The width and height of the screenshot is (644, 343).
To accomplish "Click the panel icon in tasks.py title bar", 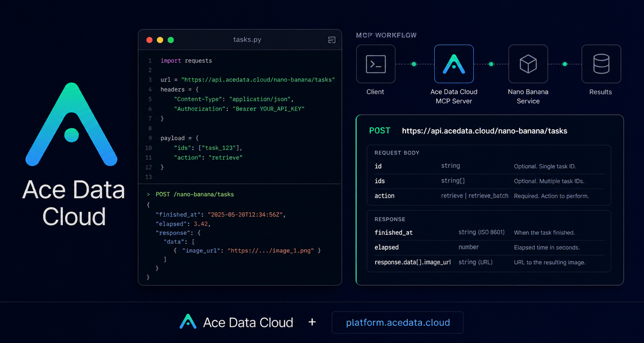I will [332, 40].
